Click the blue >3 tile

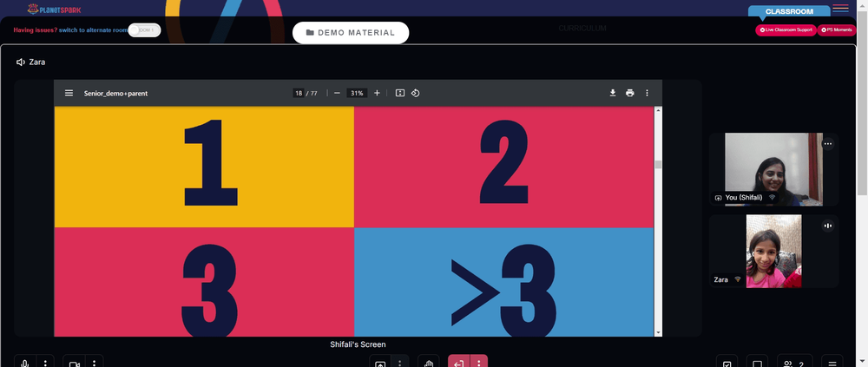503,282
